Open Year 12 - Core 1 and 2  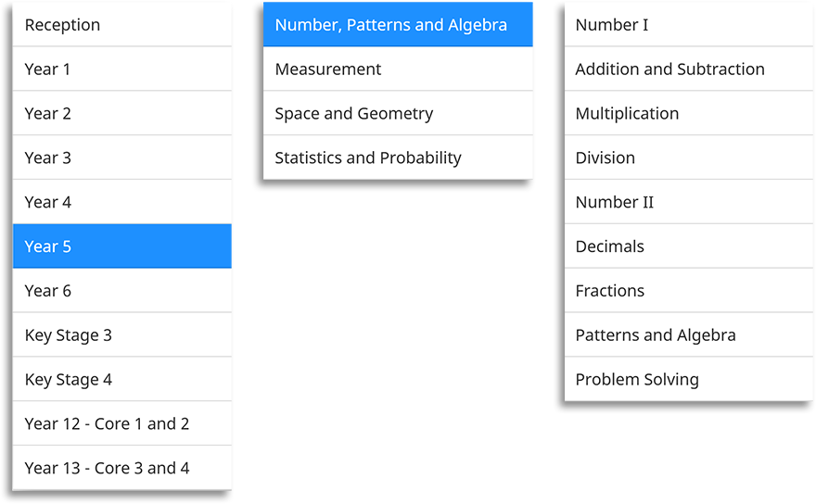107,424
